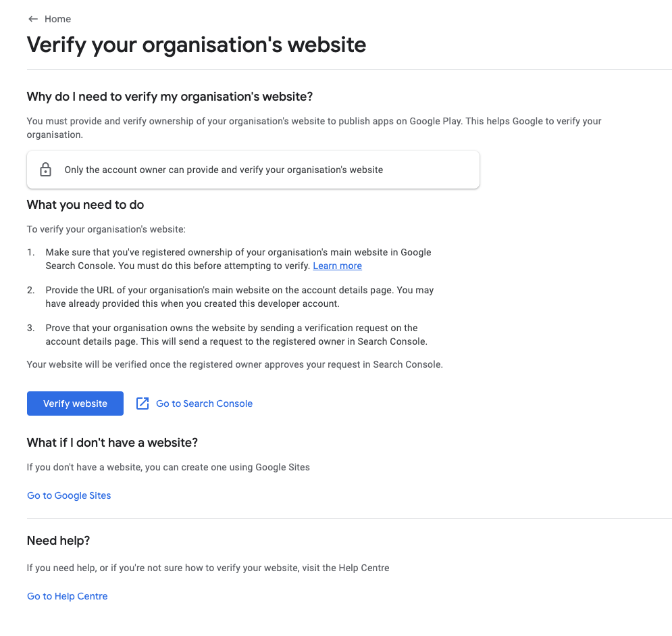Visit the Go to Help Centre link
The width and height of the screenshot is (672, 636).
67,596
